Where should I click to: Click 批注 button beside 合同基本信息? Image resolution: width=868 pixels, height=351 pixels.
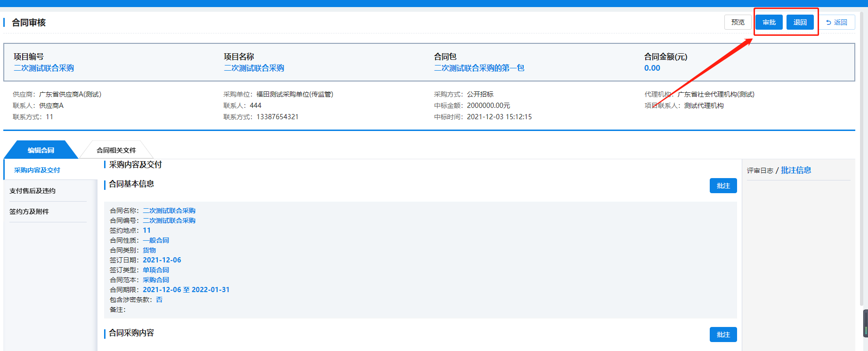(x=723, y=186)
